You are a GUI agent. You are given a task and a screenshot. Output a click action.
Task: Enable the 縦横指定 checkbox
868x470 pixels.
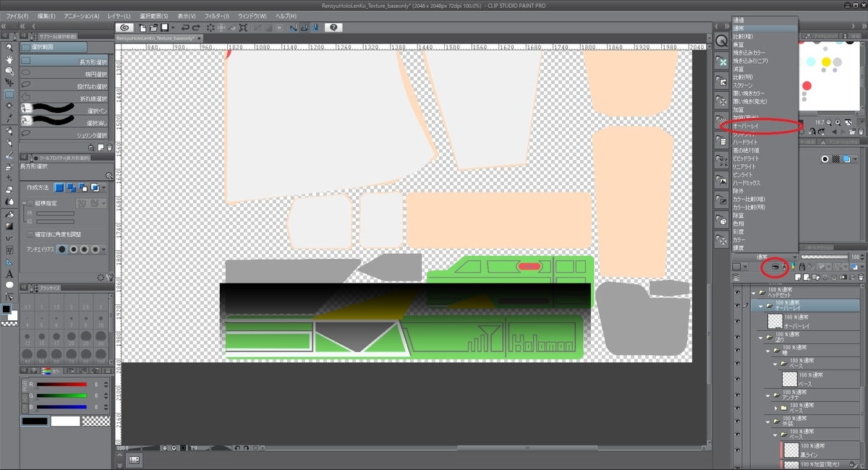30,203
